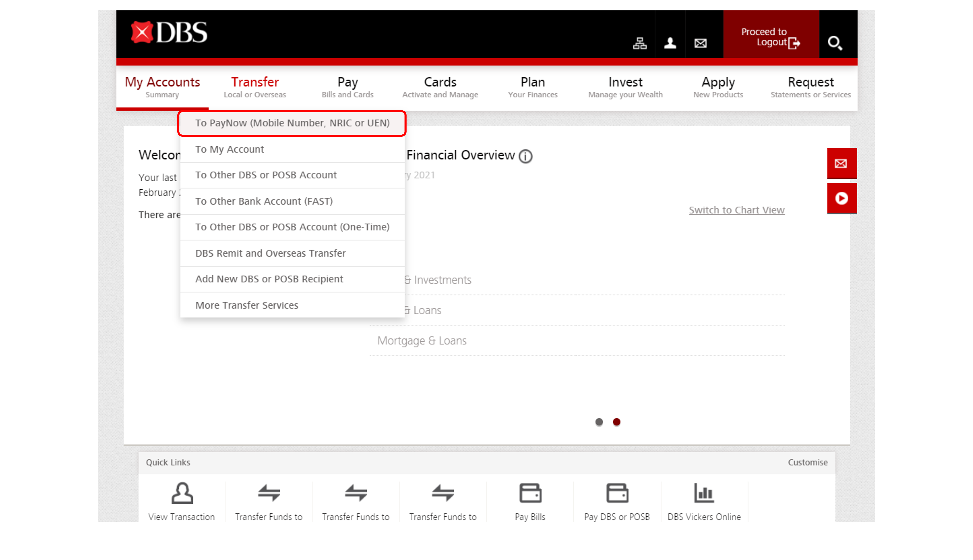Image resolution: width=973 pixels, height=560 pixels.
Task: Open DBS Vickers Online chart icon
Action: (703, 493)
